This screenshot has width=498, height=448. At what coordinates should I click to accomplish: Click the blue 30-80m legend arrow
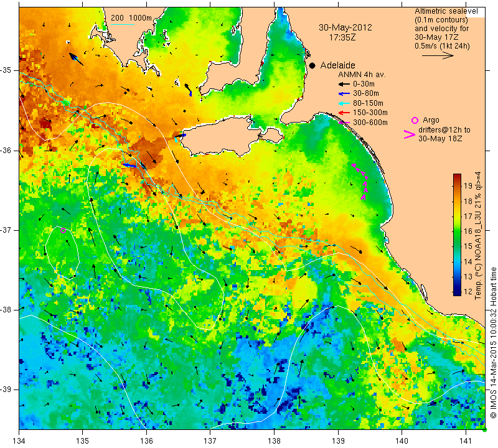click(x=344, y=94)
